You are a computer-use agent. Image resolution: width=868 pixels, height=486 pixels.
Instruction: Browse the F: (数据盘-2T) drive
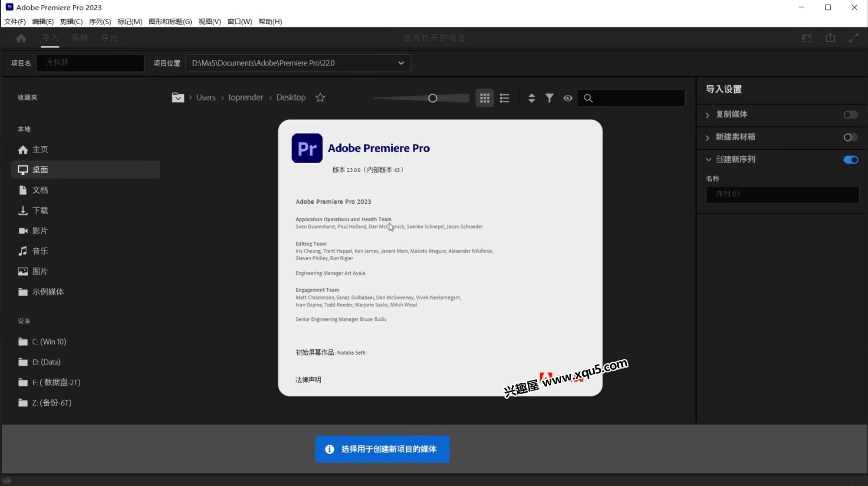click(x=85, y=382)
